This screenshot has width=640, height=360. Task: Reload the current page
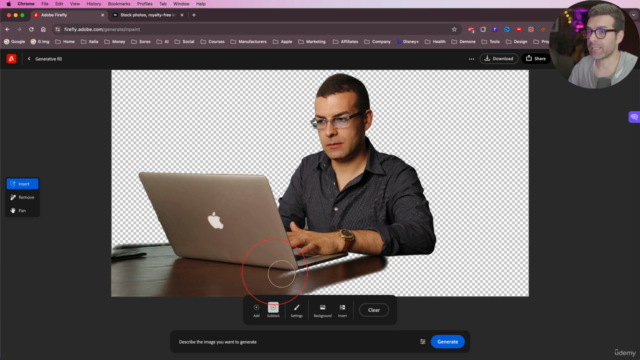click(x=31, y=29)
